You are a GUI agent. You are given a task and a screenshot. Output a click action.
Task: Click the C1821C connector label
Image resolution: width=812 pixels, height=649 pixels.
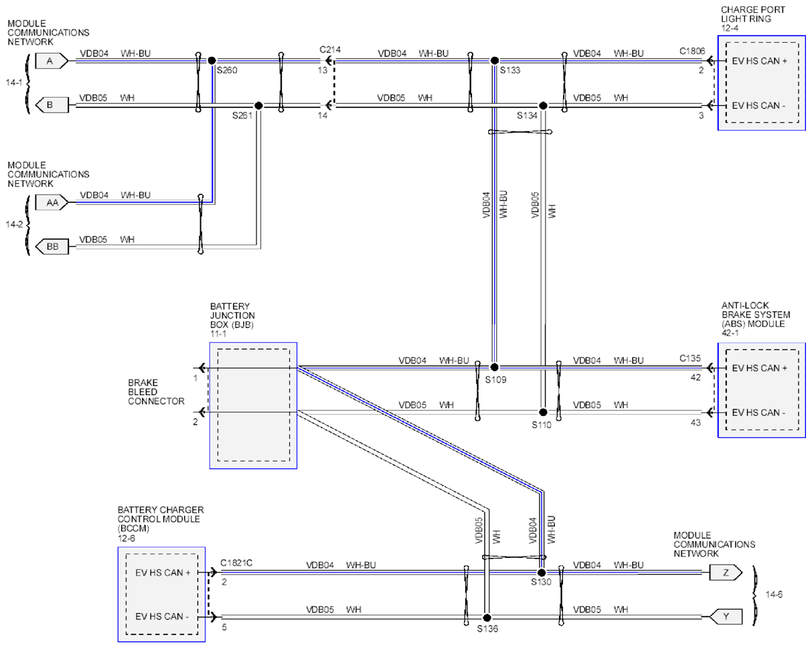[236, 563]
